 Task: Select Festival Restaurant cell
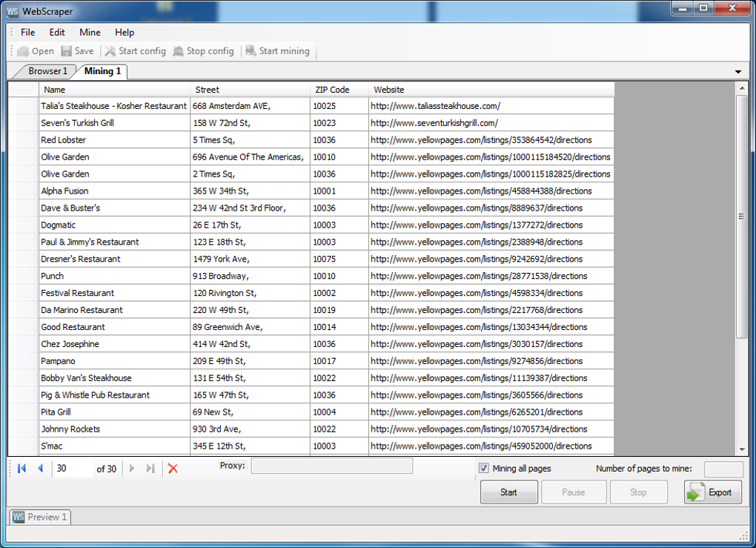114,293
